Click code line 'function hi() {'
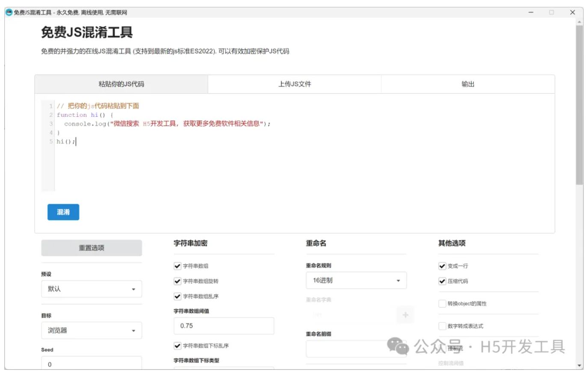 click(x=85, y=115)
